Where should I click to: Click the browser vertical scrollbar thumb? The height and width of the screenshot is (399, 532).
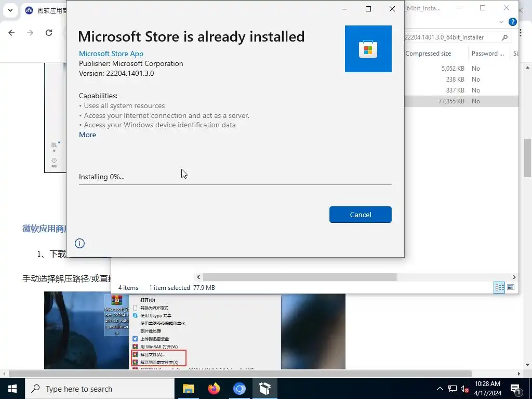[527, 158]
